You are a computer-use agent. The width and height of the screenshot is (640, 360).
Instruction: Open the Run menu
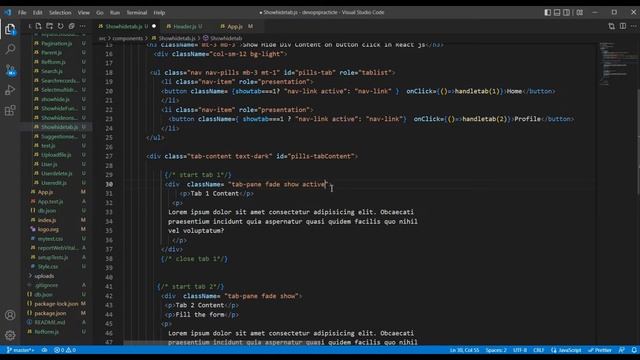coord(115,13)
